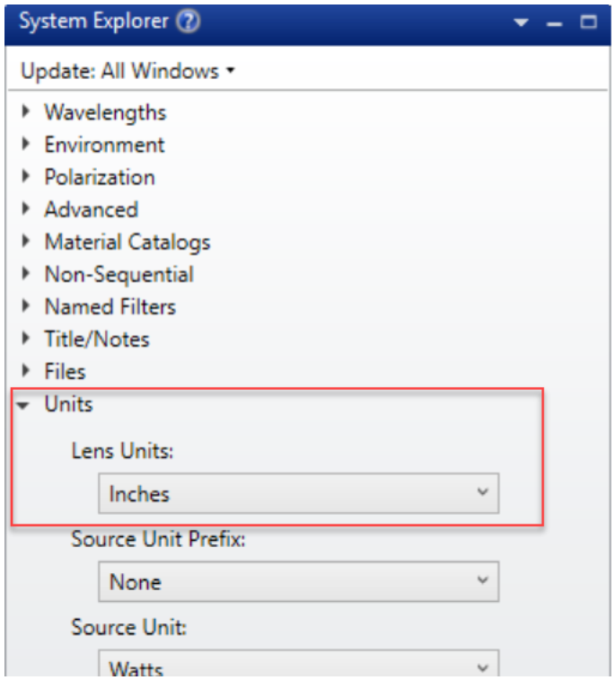The width and height of the screenshot is (616, 680).
Task: Maximize the System Explorer panel
Action: [x=588, y=22]
